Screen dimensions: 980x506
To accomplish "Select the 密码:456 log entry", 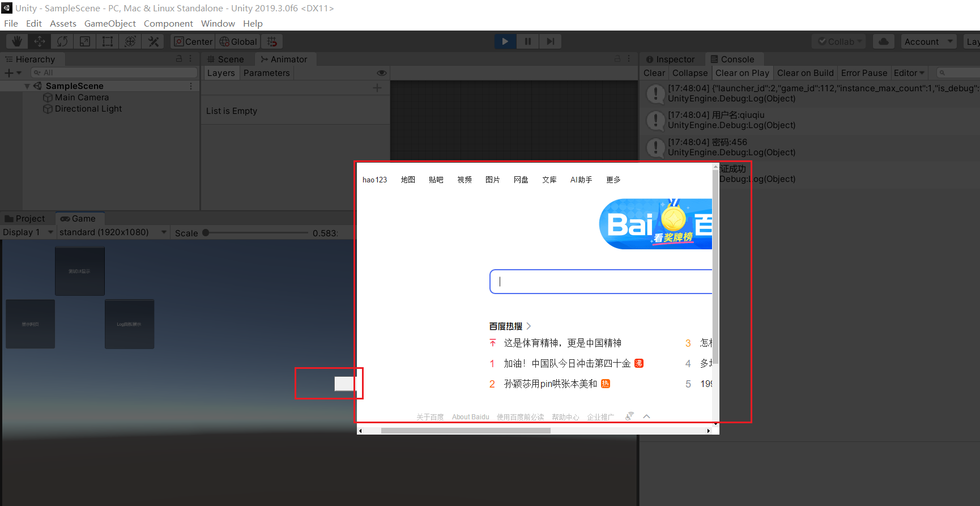I will [810, 147].
